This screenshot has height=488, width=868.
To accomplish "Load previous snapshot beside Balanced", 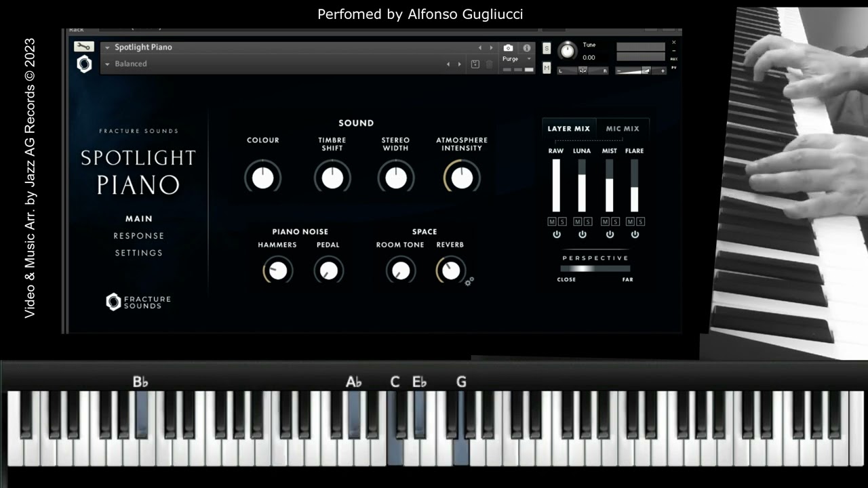I will 448,64.
